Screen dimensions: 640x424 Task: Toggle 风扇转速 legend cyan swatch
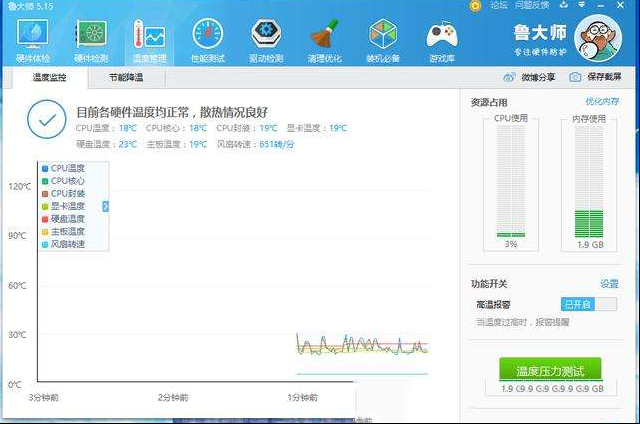[x=45, y=244]
